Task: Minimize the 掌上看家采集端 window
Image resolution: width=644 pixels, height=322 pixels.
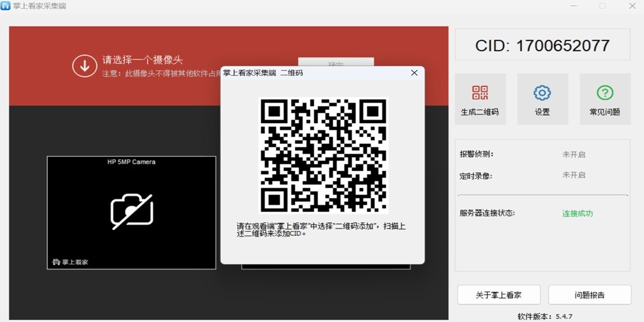Action: (574, 6)
